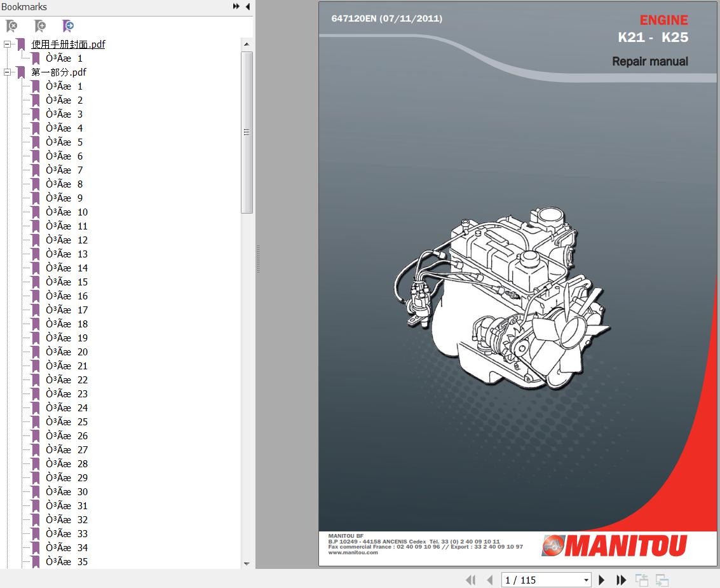Select bookmark page 13
The width and height of the screenshot is (720, 588).
[67, 254]
